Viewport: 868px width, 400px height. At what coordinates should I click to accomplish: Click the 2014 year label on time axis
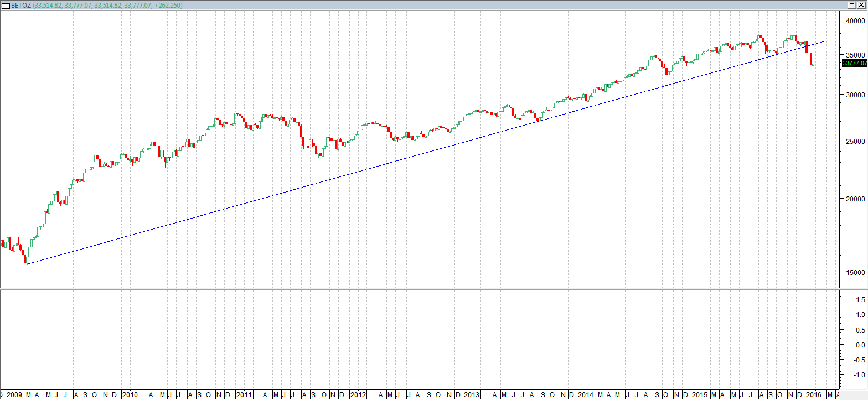point(586,395)
